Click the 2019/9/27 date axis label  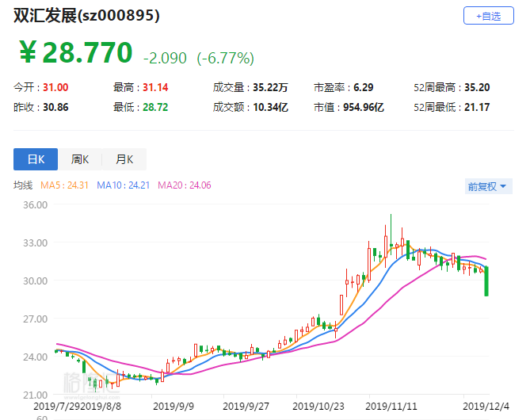click(x=246, y=407)
